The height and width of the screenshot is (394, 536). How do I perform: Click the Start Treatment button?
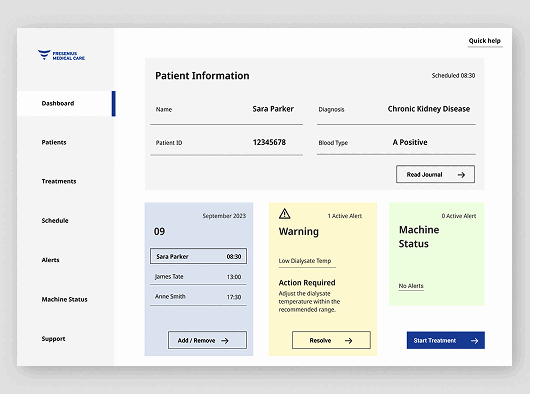click(x=445, y=340)
